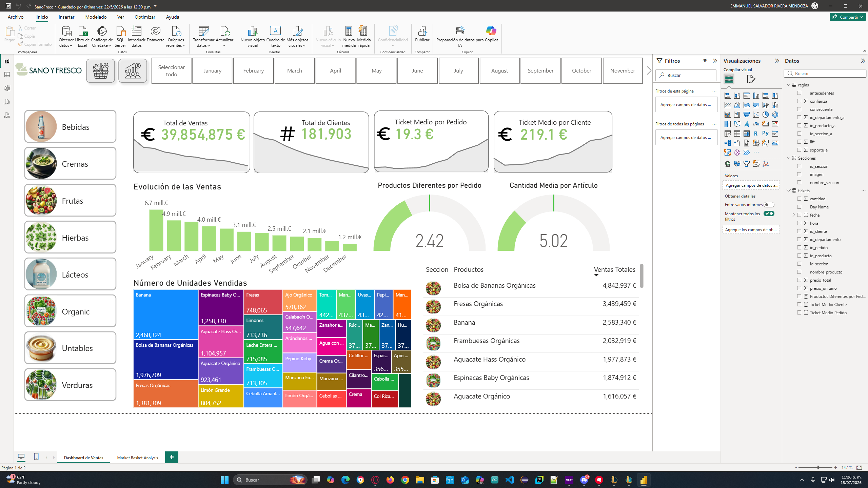Add a Cuadro de texto
The width and height of the screenshot is (868, 488).
(x=275, y=37)
